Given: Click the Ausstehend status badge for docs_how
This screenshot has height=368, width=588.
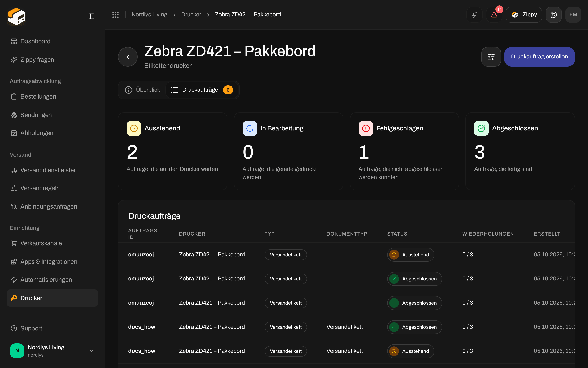Looking at the screenshot, I should [411, 351].
